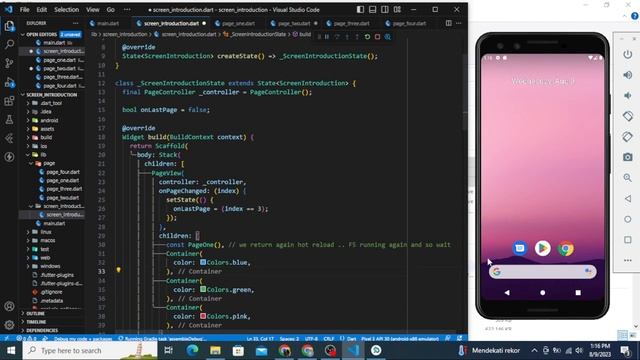The width and height of the screenshot is (640, 360).
Task: Open the Manage gear in activity bar
Action: pyautogui.click(x=9, y=325)
